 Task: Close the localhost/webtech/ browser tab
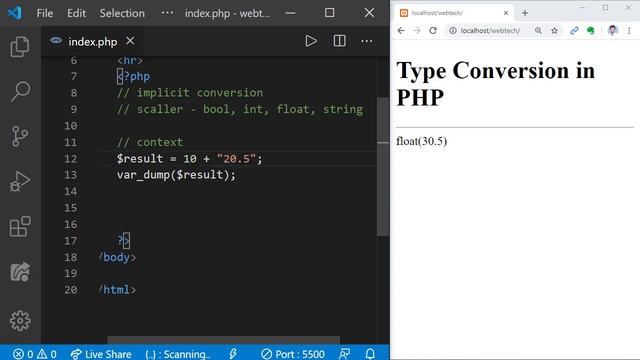[506, 13]
